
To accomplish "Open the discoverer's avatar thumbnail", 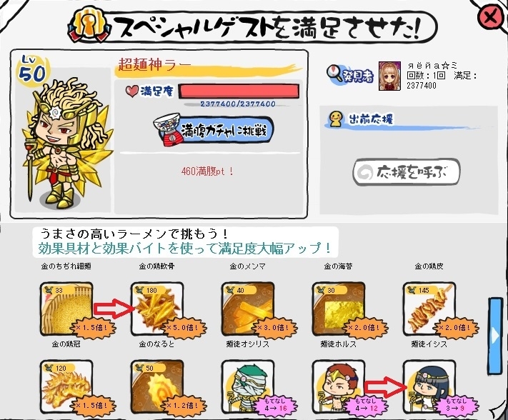I will [x=389, y=76].
